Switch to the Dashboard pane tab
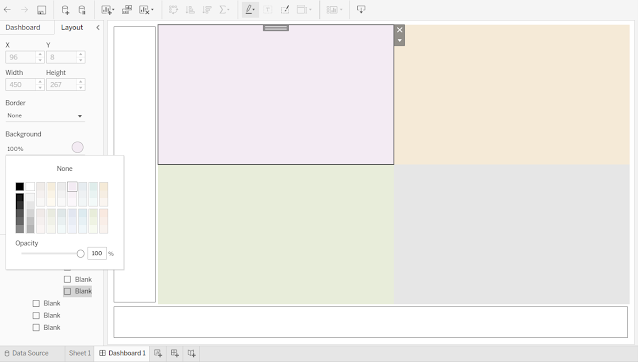This screenshot has height=362, width=639. (23, 27)
